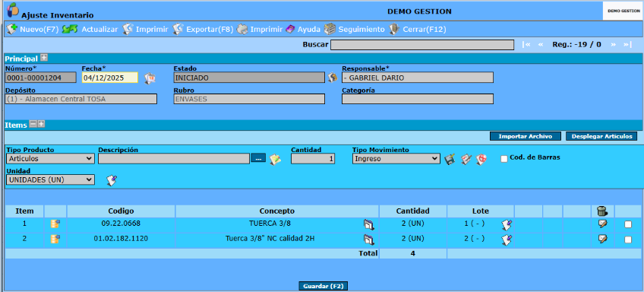
Task: Click the Lote pen icon in row 1
Action: [507, 225]
